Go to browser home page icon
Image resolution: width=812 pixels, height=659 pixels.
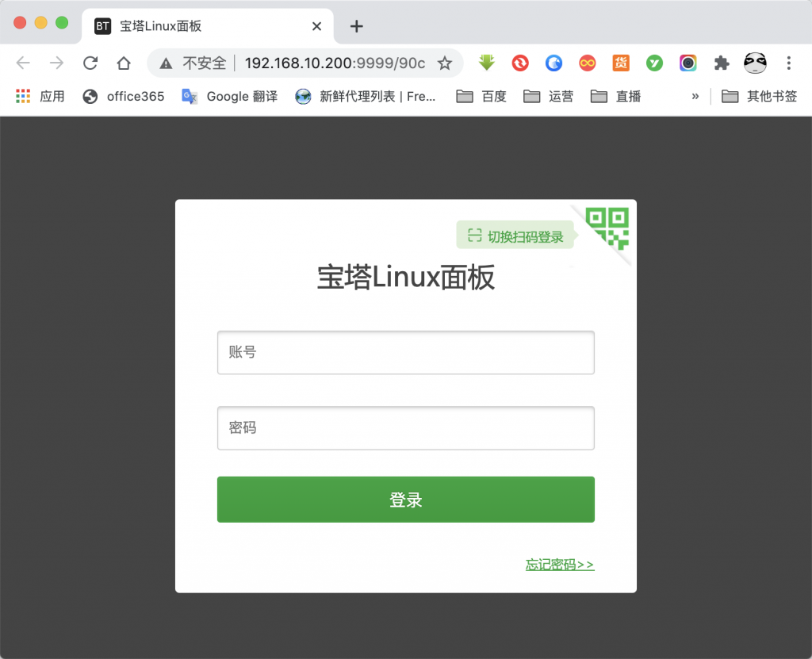click(123, 63)
